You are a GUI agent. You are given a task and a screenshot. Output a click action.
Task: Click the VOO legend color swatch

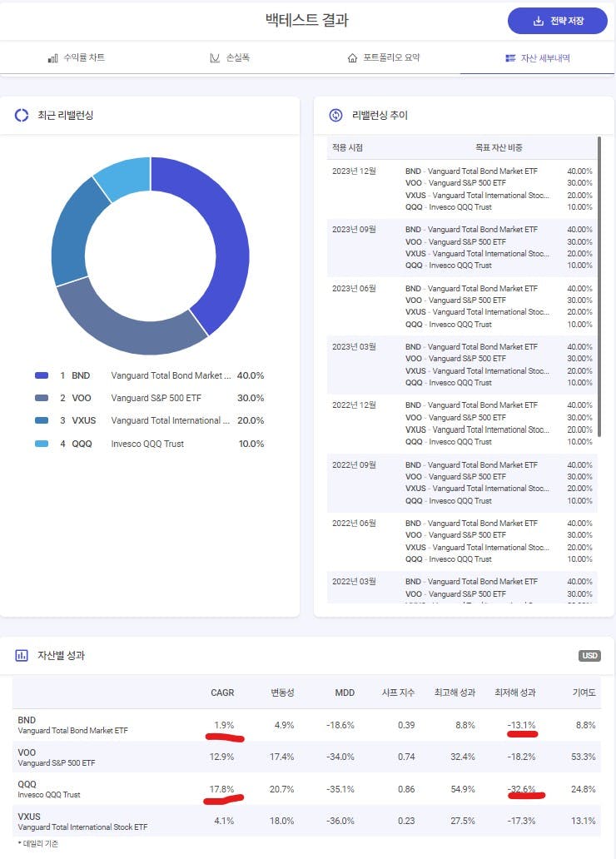[x=42, y=398]
